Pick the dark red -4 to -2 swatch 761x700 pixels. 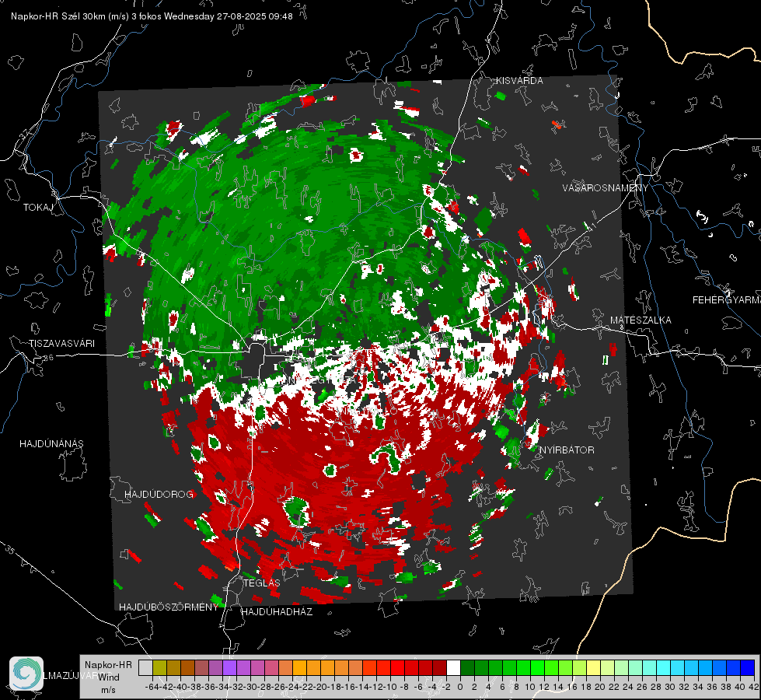click(x=439, y=668)
